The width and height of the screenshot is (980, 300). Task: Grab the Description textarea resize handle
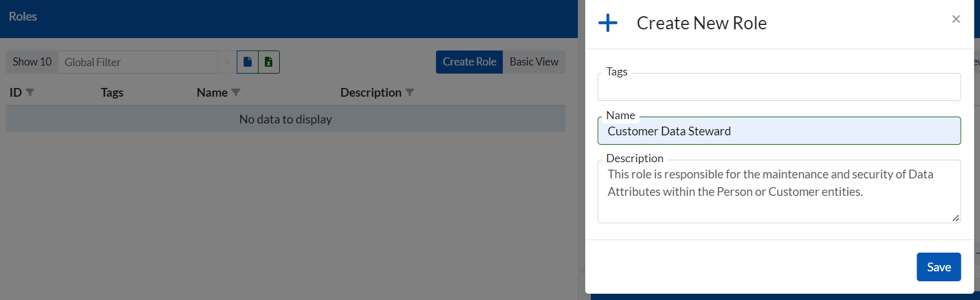[956, 218]
